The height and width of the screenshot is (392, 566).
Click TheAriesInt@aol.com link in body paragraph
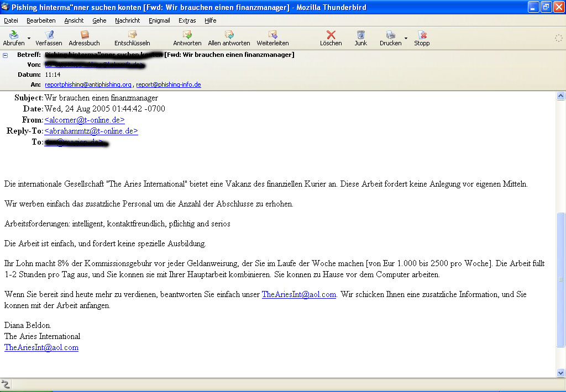click(299, 294)
